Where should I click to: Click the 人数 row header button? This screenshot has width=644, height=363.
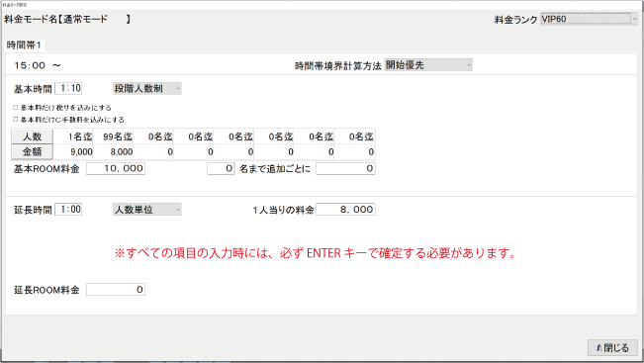(x=32, y=136)
